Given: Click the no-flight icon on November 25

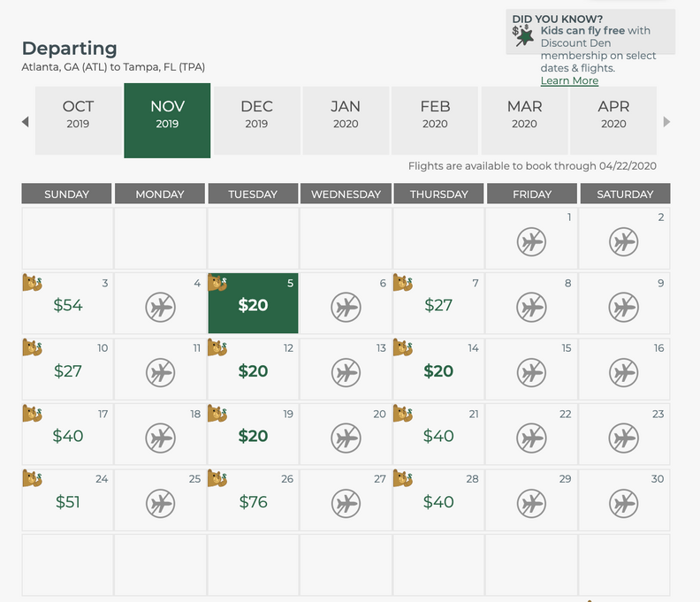Looking at the screenshot, I should 161,503.
